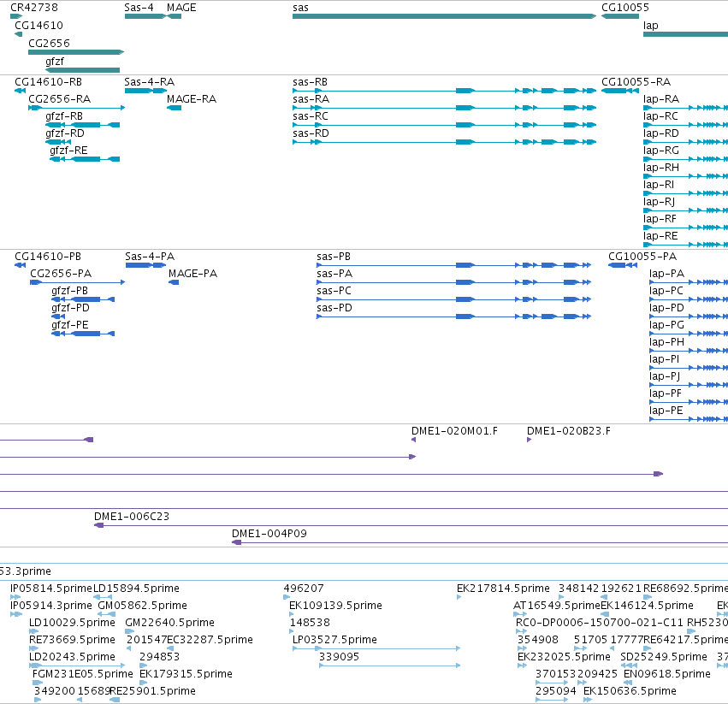
Task: Click the lap gene label
Action: coord(650,25)
